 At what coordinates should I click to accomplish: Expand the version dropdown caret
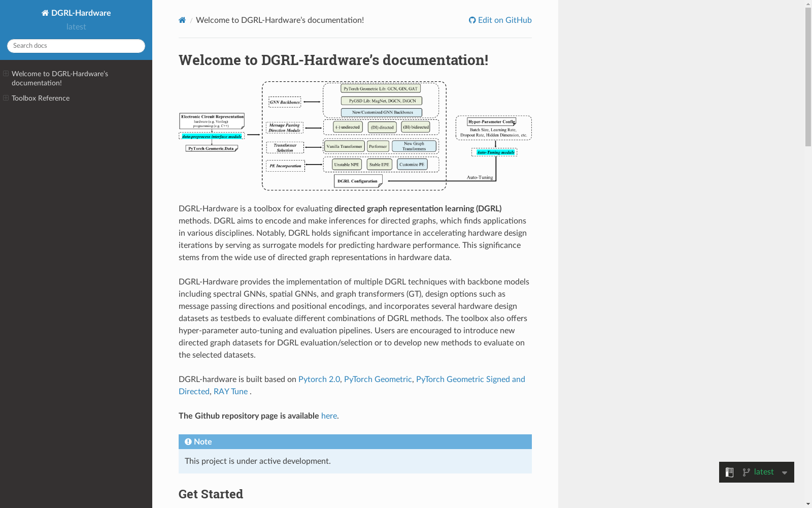tap(785, 473)
